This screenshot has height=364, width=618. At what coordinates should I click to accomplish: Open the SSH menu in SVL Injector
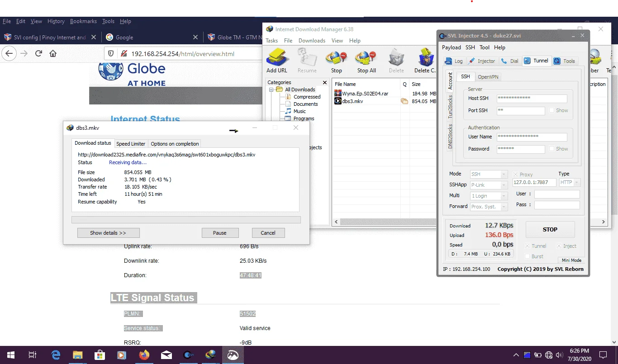tap(470, 47)
